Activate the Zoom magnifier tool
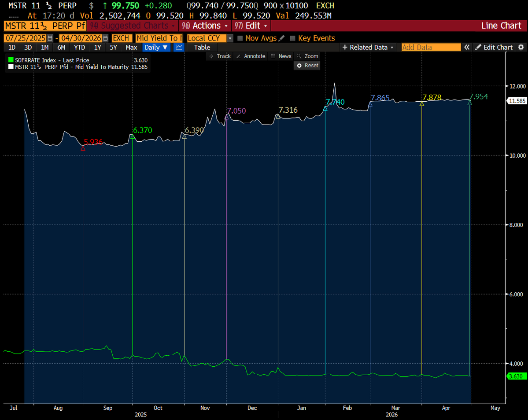 307,56
